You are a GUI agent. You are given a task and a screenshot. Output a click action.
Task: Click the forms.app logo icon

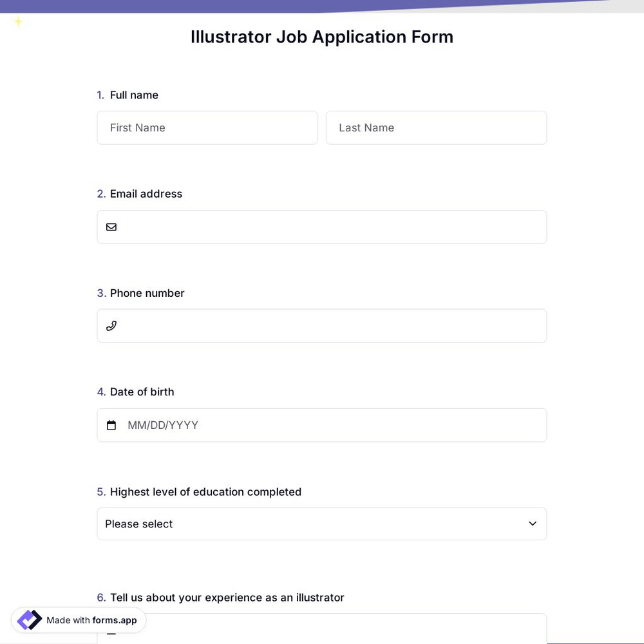[x=29, y=620]
